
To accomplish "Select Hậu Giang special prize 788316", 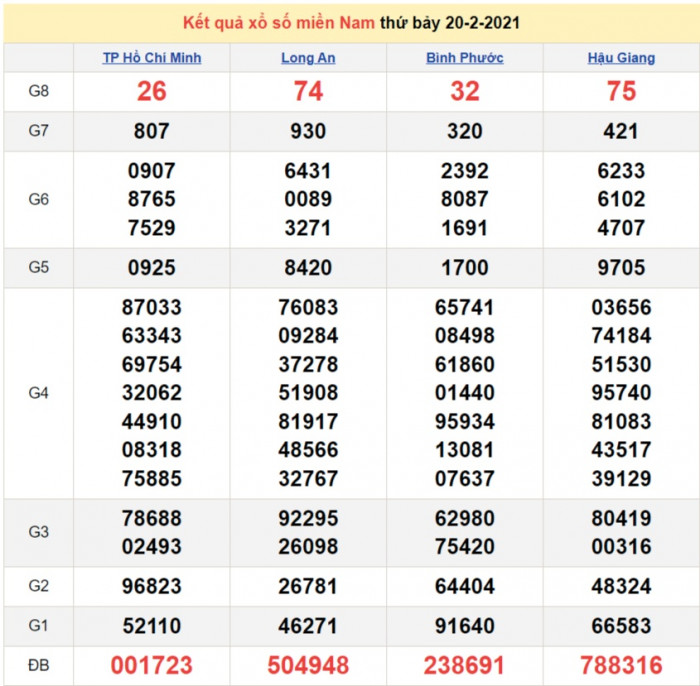I will (621, 666).
